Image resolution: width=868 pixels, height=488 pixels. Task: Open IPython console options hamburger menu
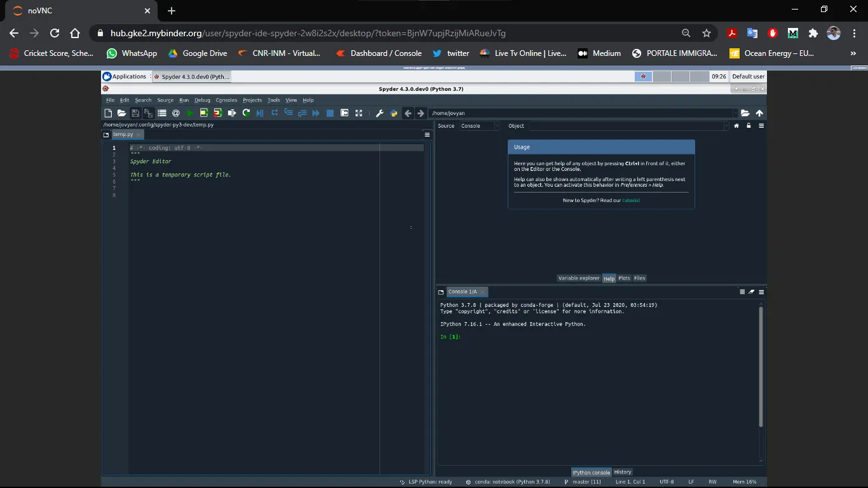coord(761,292)
